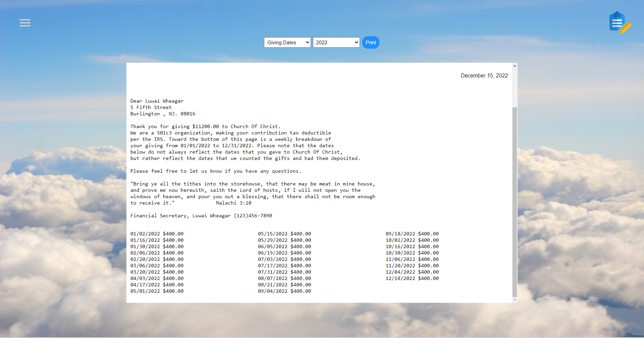Click the Malachi 3:10 reference
Screen dimensions: 644x338
pyautogui.click(x=233, y=203)
